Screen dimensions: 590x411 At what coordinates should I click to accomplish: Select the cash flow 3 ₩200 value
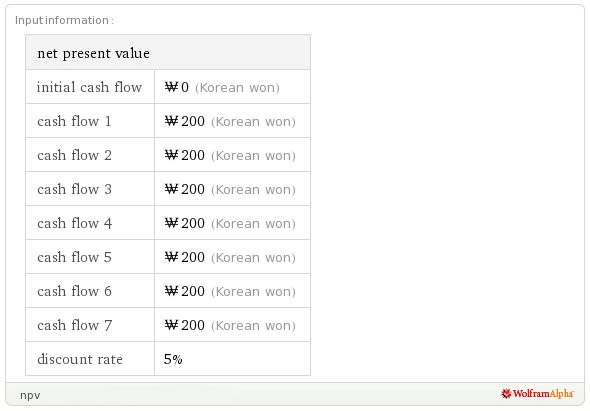click(184, 189)
